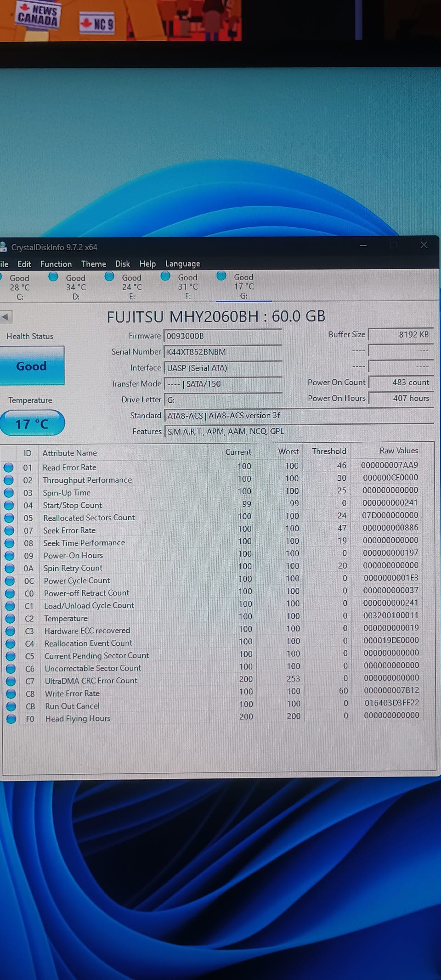Open the Theme menu

(94, 264)
